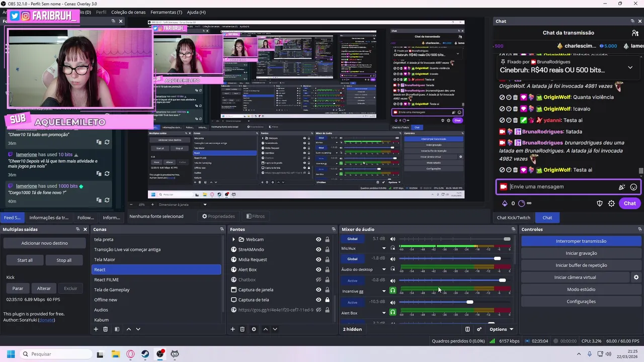
Task: Open virtual camera settings gear
Action: 636,277
